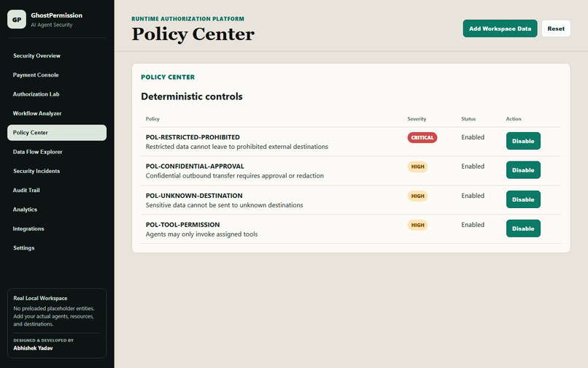Open Authorization Lab
The width and height of the screenshot is (588, 368).
pyautogui.click(x=57, y=94)
